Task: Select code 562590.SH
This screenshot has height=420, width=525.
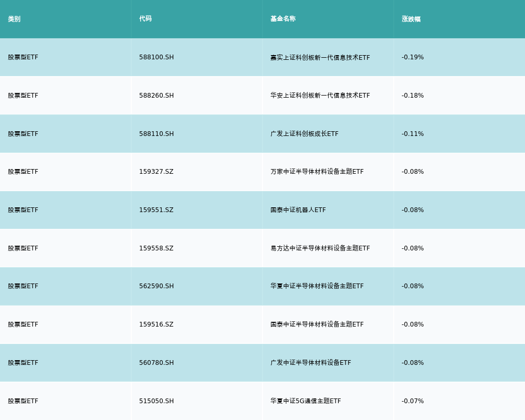Action: coord(156,286)
